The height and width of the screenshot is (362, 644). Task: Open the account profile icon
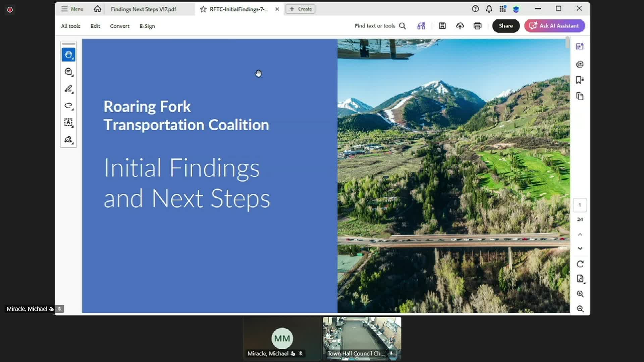click(516, 9)
